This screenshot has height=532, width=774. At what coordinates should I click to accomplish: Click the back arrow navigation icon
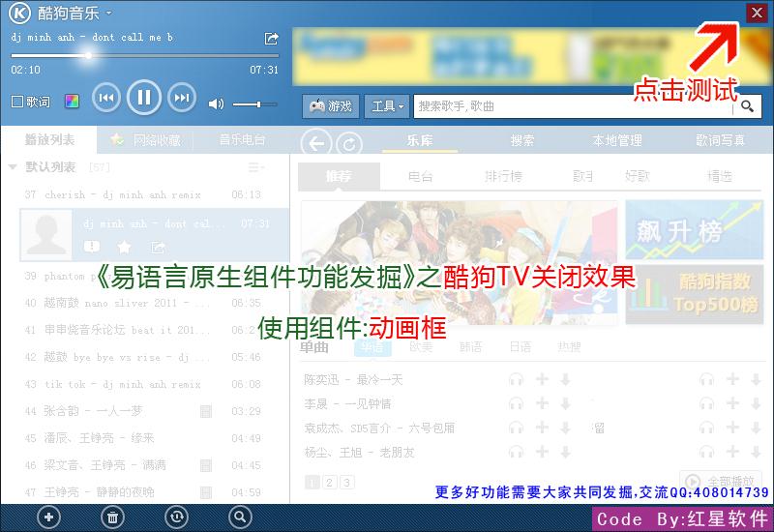click(x=316, y=143)
